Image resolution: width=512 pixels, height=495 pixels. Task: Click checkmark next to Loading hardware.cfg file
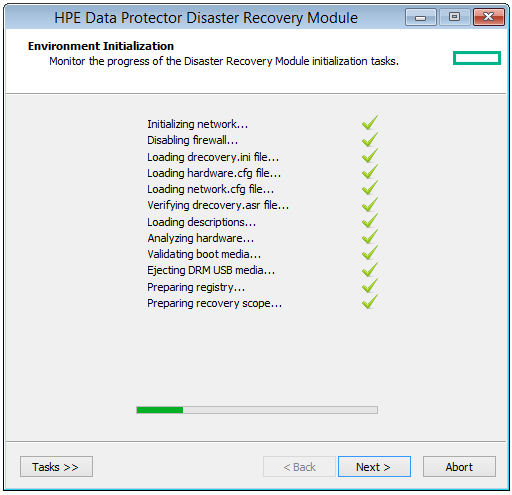pos(370,171)
